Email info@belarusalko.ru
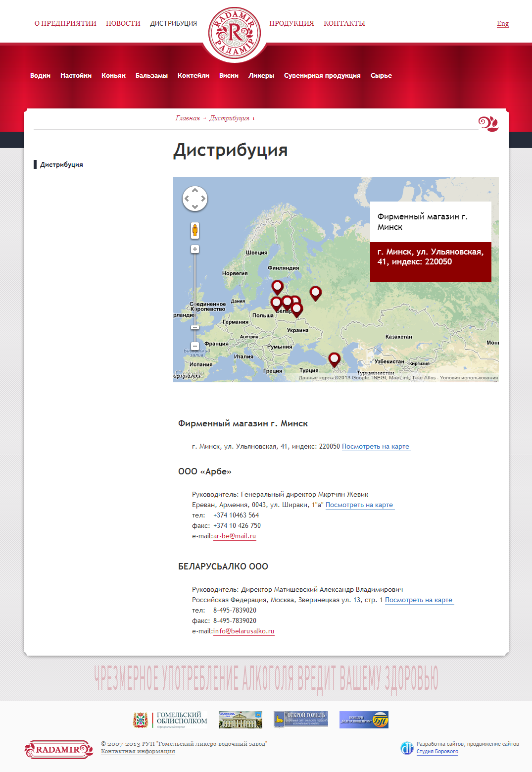The height and width of the screenshot is (772, 532). pyautogui.click(x=243, y=631)
